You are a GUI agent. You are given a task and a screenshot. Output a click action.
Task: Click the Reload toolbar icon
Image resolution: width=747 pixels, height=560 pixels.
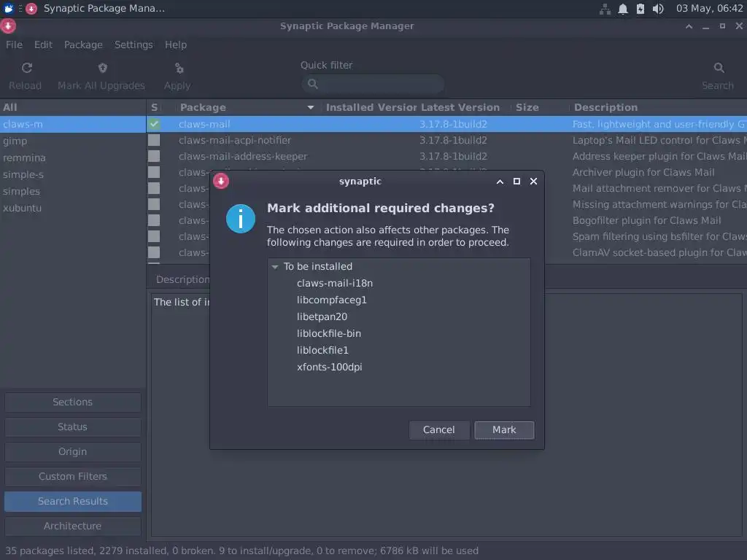27,68
